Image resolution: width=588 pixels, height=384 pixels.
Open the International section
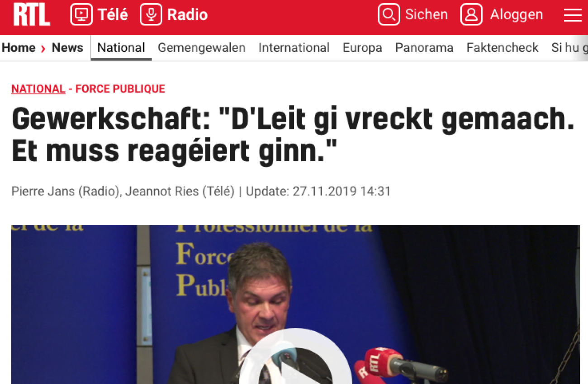(x=294, y=47)
